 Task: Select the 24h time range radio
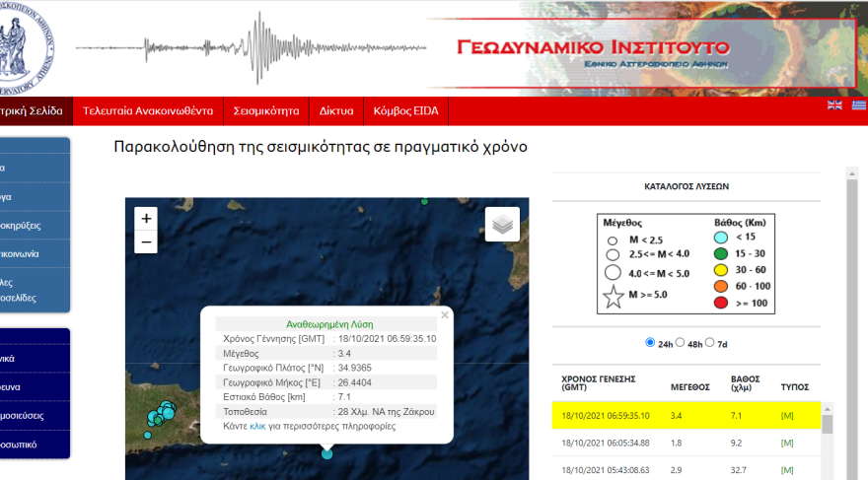(650, 343)
